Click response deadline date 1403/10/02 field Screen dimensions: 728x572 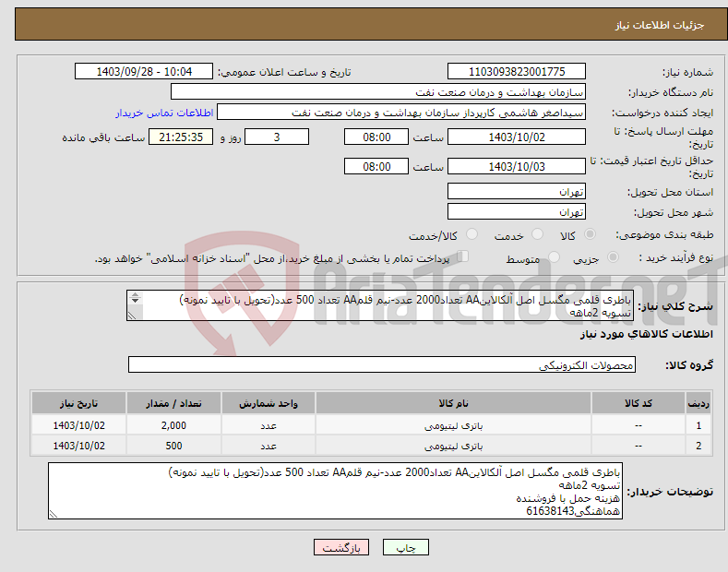click(517, 137)
